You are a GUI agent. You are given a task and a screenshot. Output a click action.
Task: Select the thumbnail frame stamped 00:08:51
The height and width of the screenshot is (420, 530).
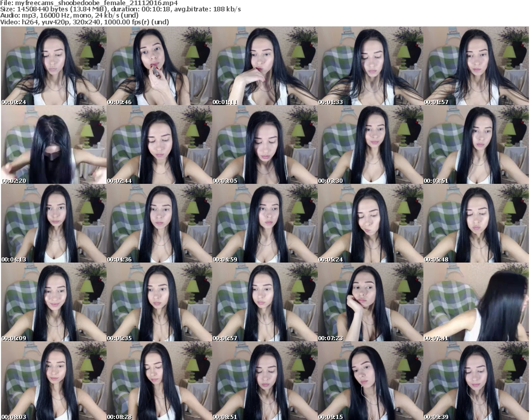coord(265,381)
